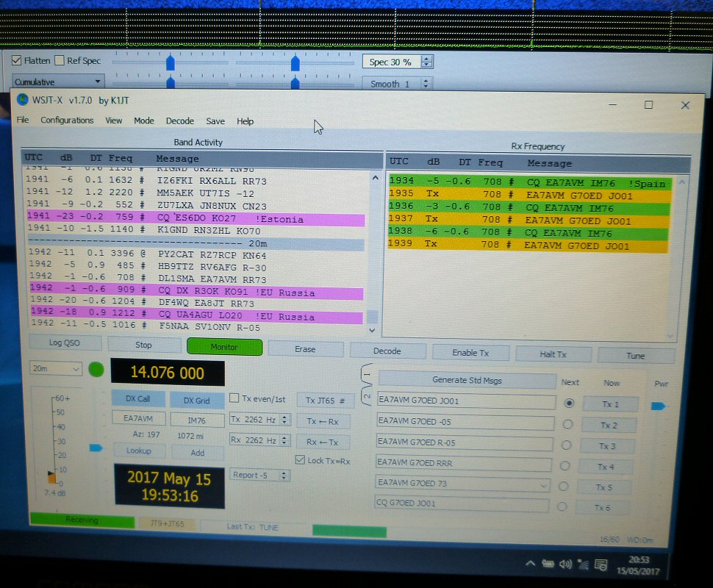Expand the EA7AVM G7OED 73 message dropdown
Screen dimensions: 713x588
pos(543,485)
